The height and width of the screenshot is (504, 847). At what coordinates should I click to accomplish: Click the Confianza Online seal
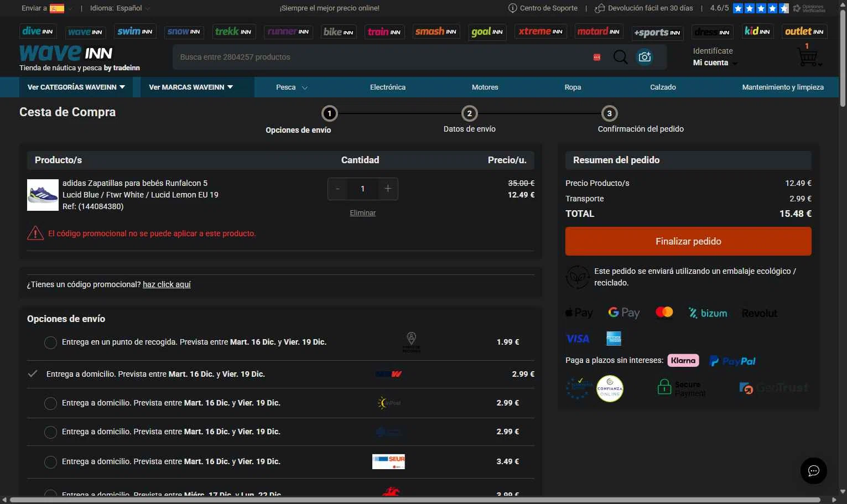tap(610, 389)
